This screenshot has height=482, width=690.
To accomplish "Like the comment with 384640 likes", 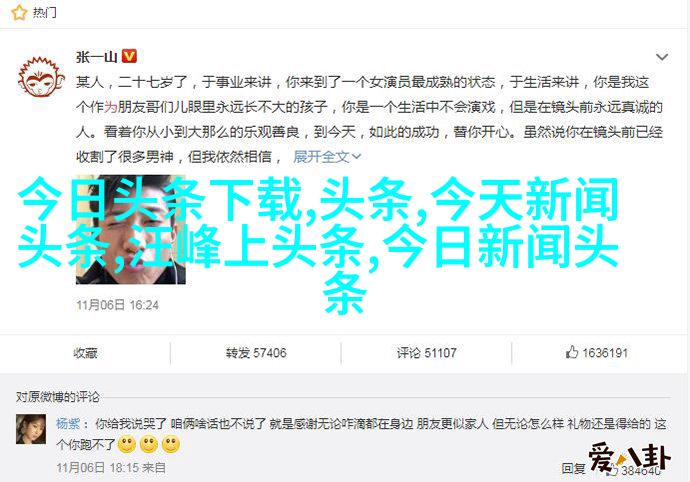I will pyautogui.click(x=637, y=471).
